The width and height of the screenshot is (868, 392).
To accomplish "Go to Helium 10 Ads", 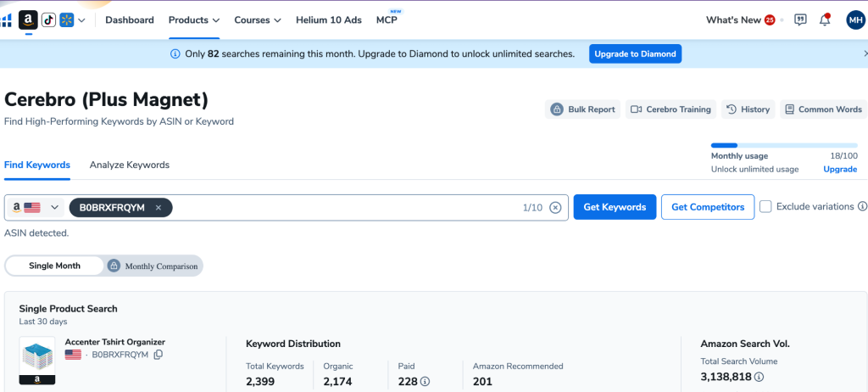I will coord(329,20).
